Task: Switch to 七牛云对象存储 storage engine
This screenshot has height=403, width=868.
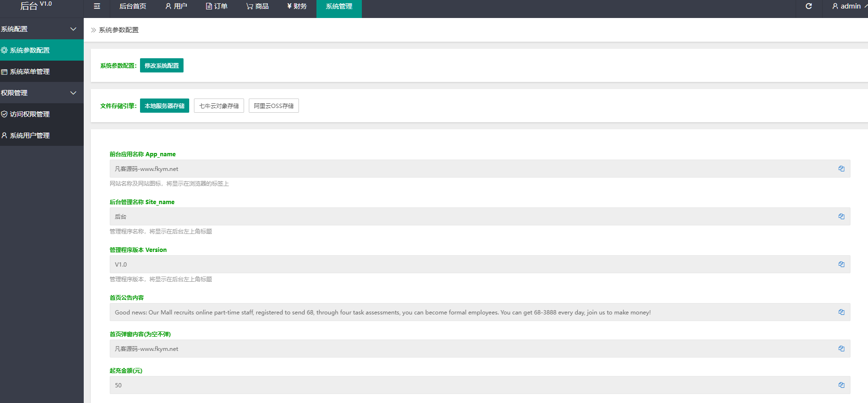Action: click(219, 106)
